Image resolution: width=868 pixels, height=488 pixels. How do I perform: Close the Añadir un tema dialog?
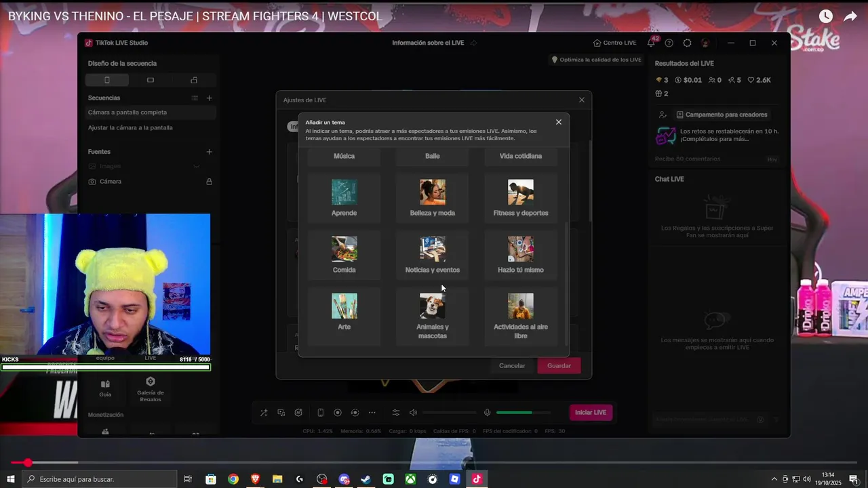[x=559, y=122]
